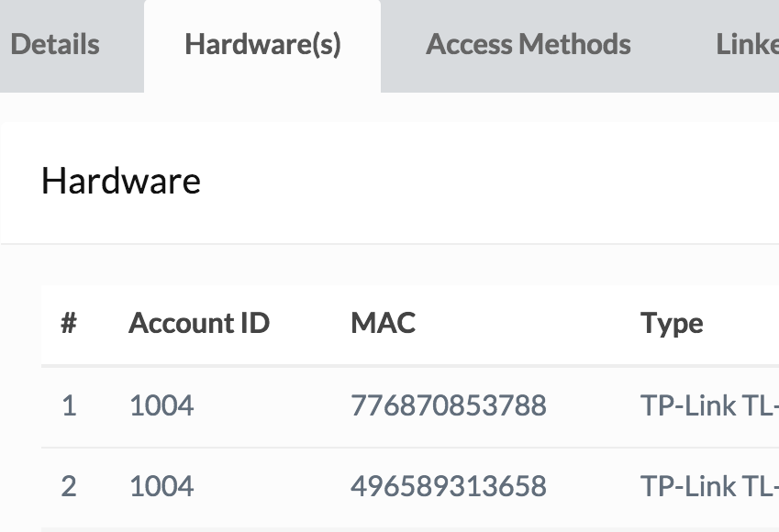The image size is (779, 532).
Task: Click Account ID 1004 in first row
Action: tap(161, 405)
